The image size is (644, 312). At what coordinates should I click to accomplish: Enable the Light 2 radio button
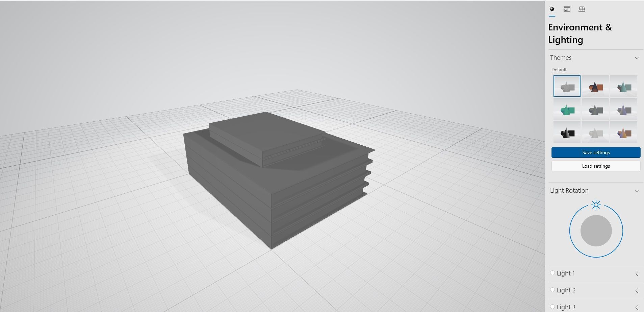click(552, 290)
